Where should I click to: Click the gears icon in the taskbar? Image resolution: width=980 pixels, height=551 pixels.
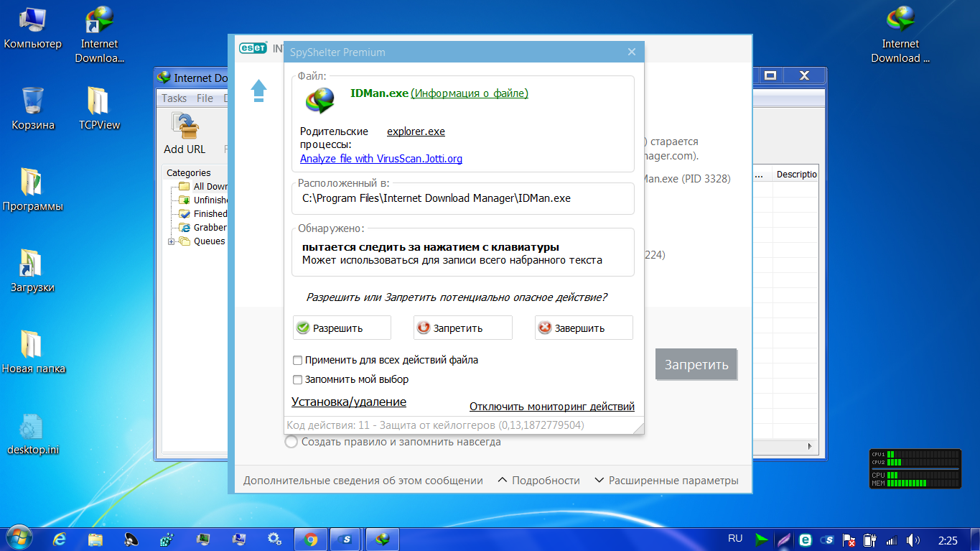pos(274,539)
